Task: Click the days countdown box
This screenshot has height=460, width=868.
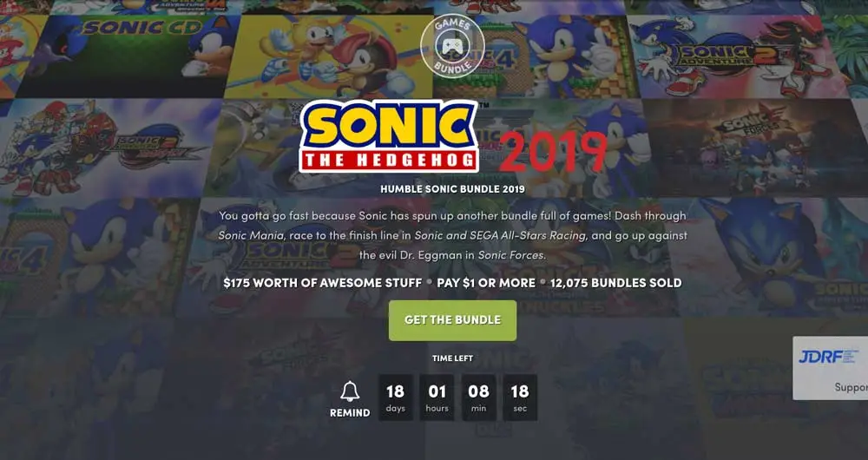Action: [x=395, y=397]
